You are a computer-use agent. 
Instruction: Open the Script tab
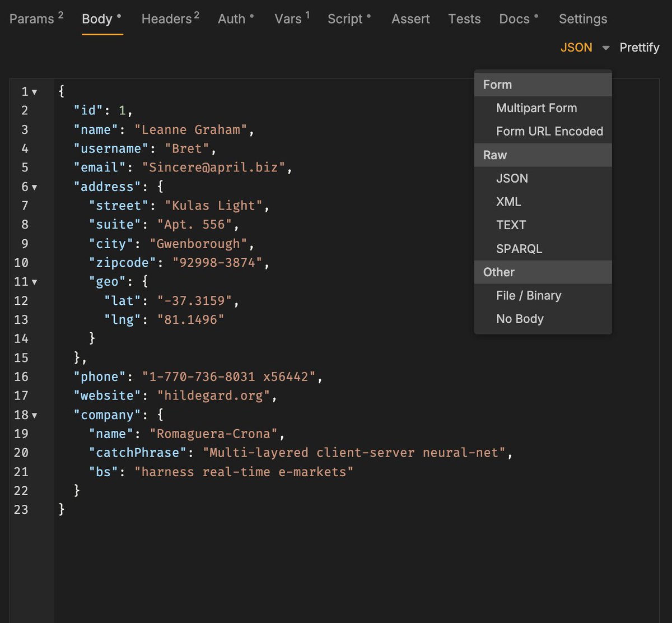(349, 18)
